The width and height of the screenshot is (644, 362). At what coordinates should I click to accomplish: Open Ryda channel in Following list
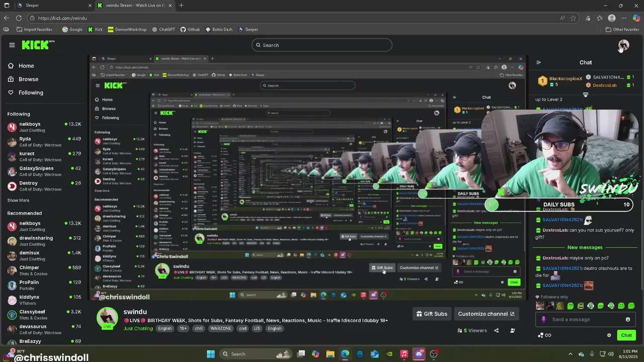[x=44, y=142]
